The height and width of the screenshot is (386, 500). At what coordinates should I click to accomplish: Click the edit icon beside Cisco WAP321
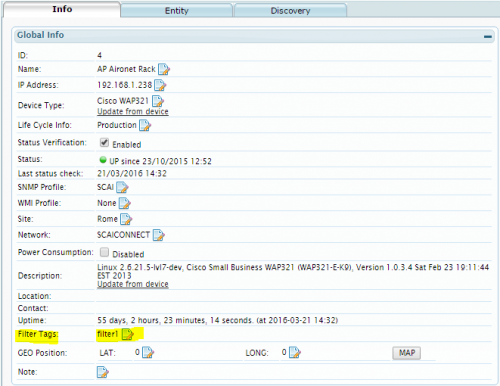click(x=158, y=101)
